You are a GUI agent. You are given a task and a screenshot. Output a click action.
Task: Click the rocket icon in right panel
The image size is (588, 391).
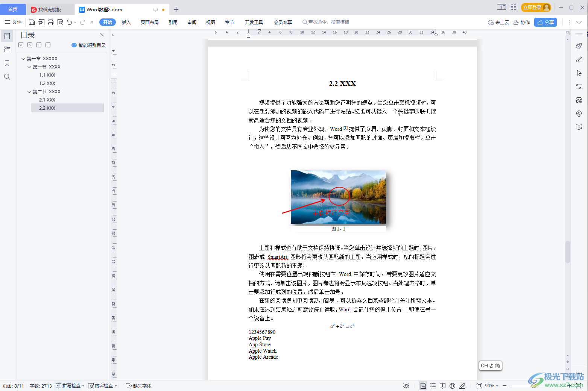[x=579, y=46]
